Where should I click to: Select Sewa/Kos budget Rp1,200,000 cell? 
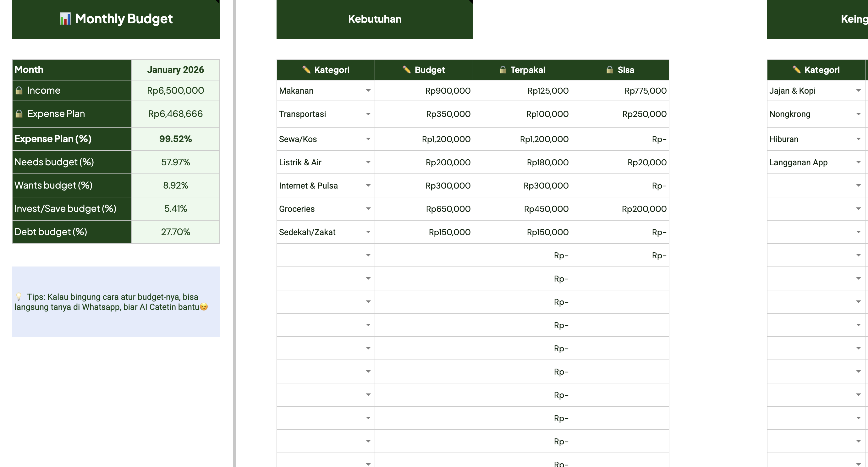point(424,139)
